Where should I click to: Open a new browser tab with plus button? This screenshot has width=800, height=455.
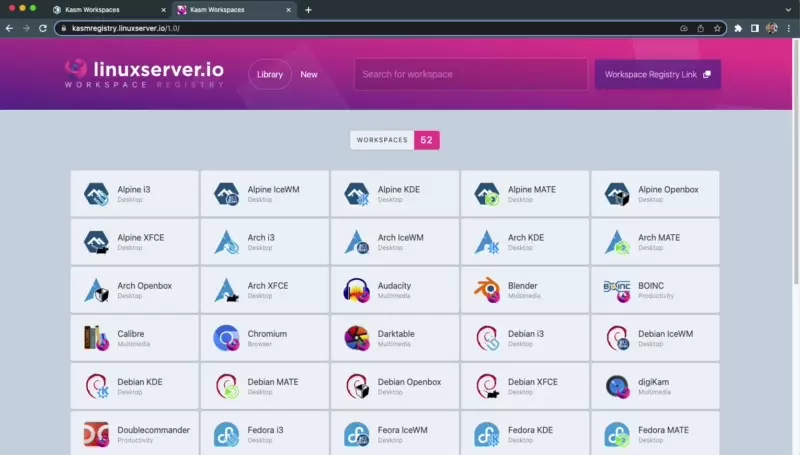pos(308,9)
